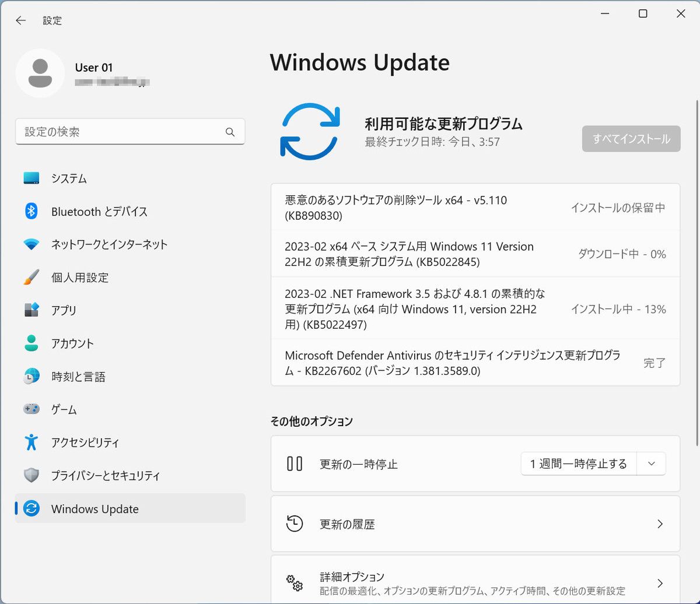Open the 詳細オプション row
Image resolution: width=700 pixels, height=604 pixels.
point(475,580)
